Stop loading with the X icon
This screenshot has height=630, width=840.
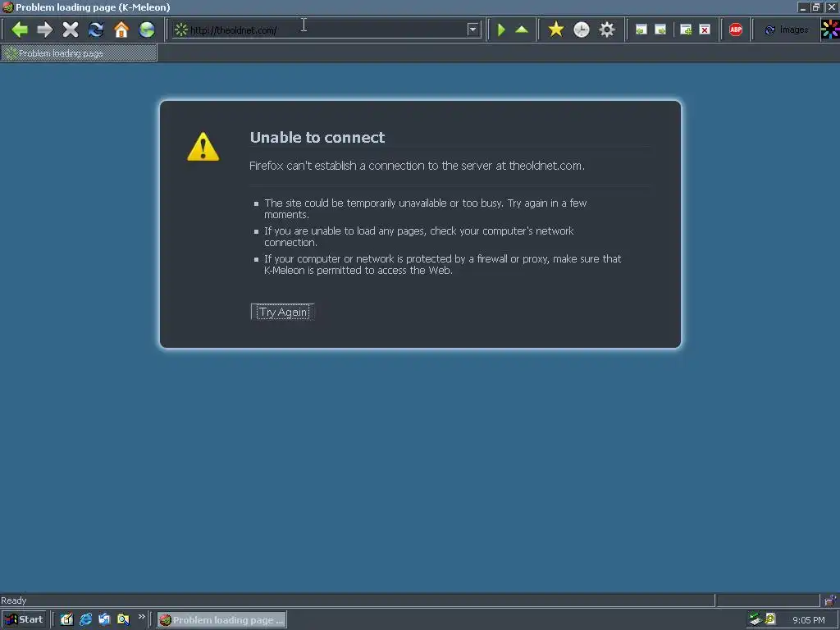coord(71,30)
